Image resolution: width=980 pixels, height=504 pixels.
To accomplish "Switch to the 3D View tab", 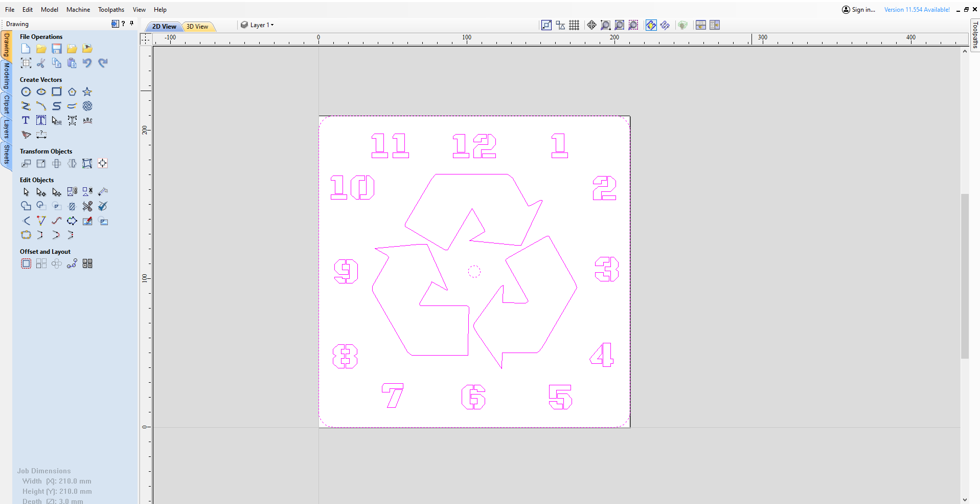I will [197, 27].
